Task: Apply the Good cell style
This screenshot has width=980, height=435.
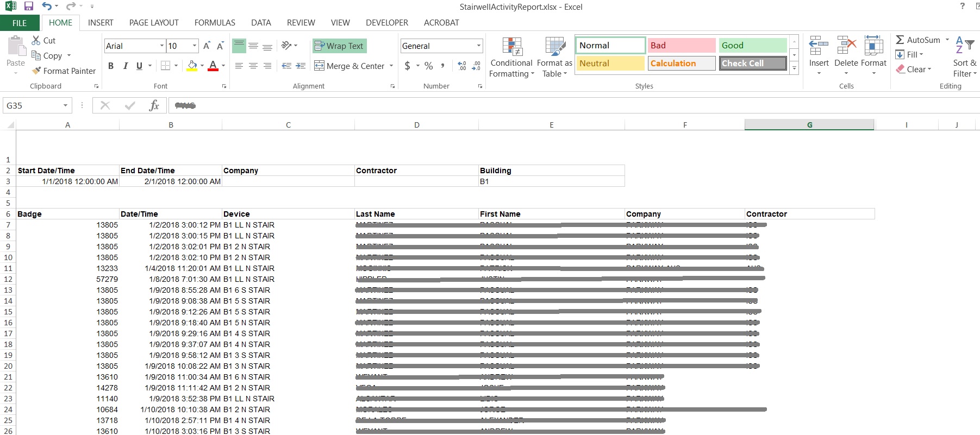Action: [x=753, y=46]
